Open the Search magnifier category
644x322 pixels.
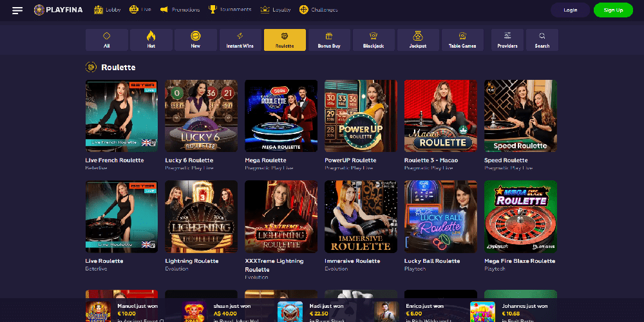tap(542, 40)
